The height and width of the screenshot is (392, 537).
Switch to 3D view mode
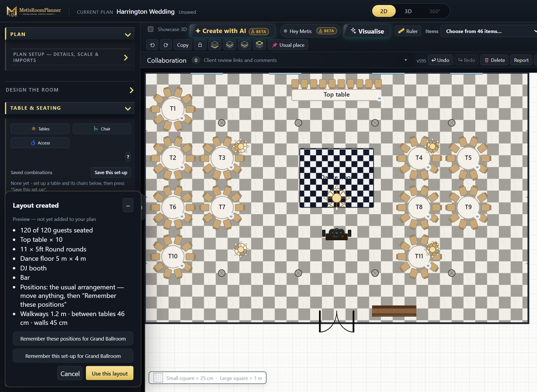pos(408,11)
